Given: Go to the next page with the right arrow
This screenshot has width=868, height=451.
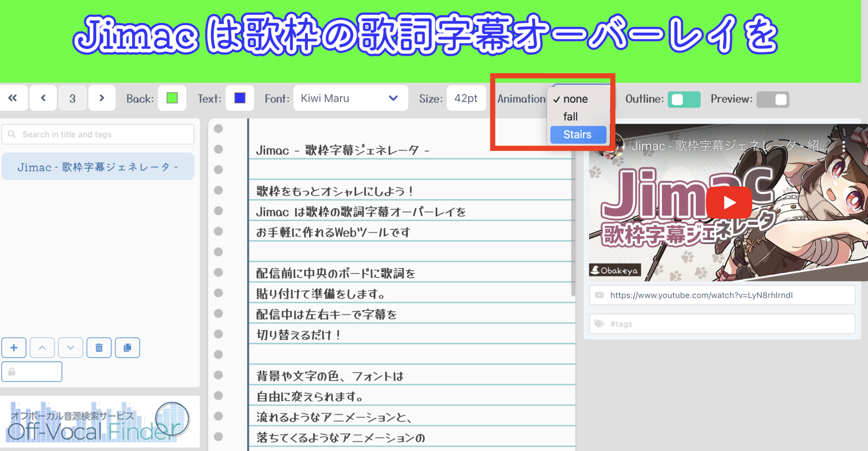Looking at the screenshot, I should tap(102, 98).
